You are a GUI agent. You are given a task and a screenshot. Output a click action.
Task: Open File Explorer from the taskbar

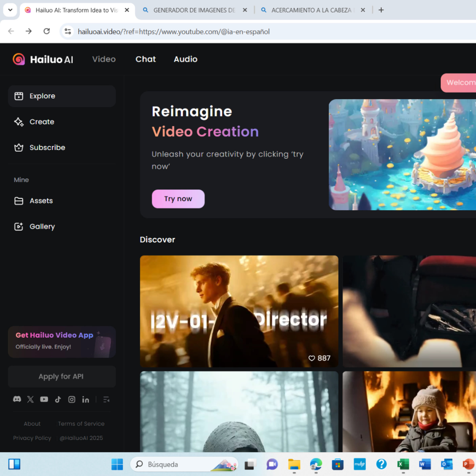(x=294, y=464)
